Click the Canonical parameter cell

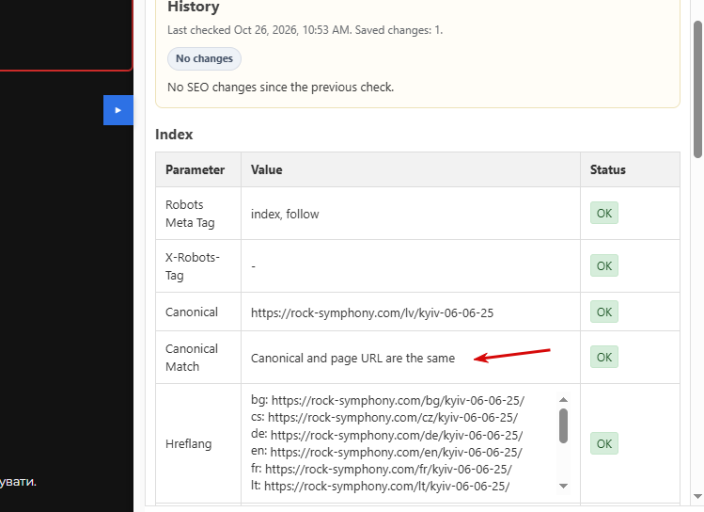(198, 312)
